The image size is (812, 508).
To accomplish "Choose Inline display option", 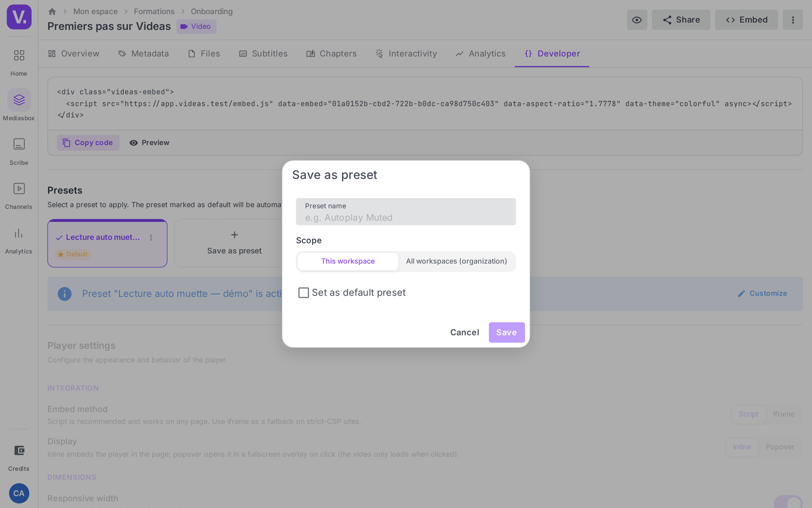I will (x=742, y=447).
